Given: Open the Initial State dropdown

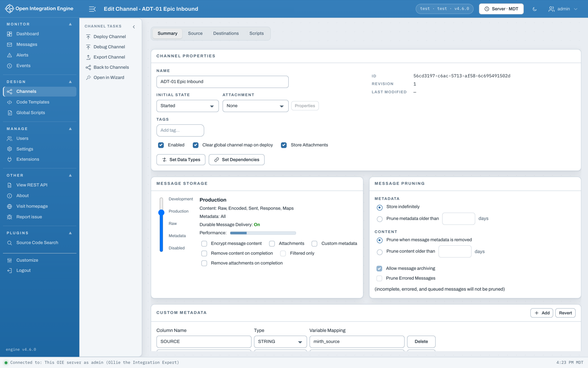Looking at the screenshot, I should pyautogui.click(x=187, y=106).
